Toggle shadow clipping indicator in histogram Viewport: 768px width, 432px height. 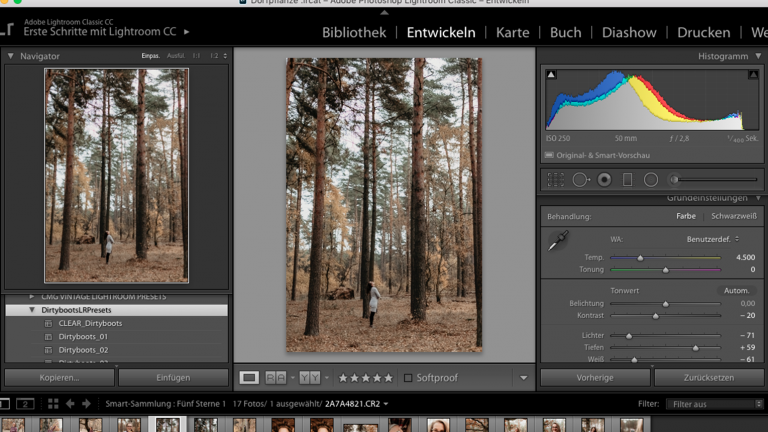point(551,74)
